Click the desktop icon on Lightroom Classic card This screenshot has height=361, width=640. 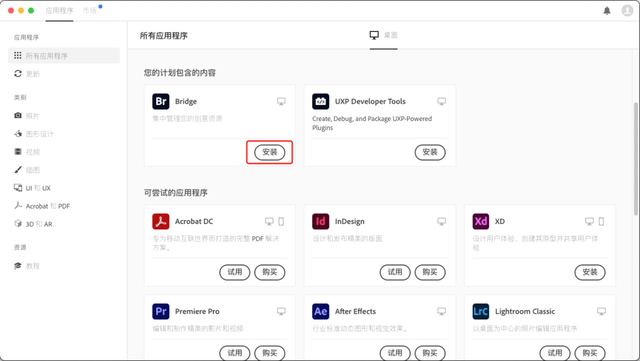tap(601, 311)
